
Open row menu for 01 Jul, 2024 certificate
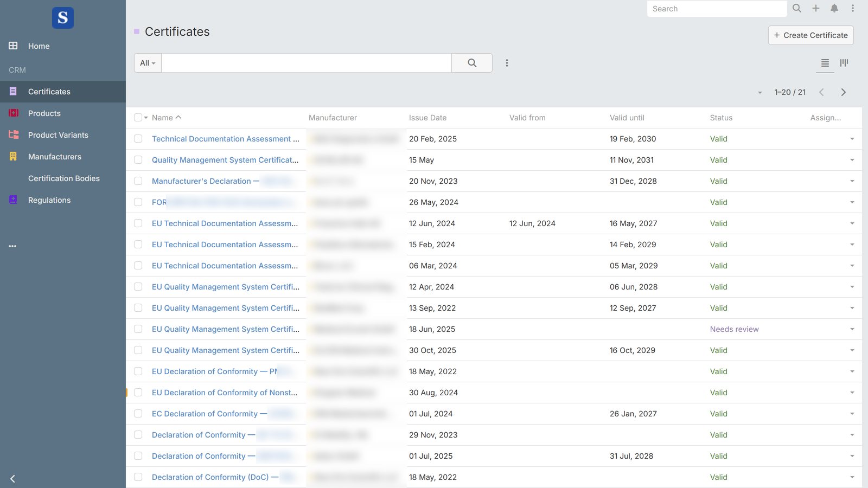tap(852, 414)
